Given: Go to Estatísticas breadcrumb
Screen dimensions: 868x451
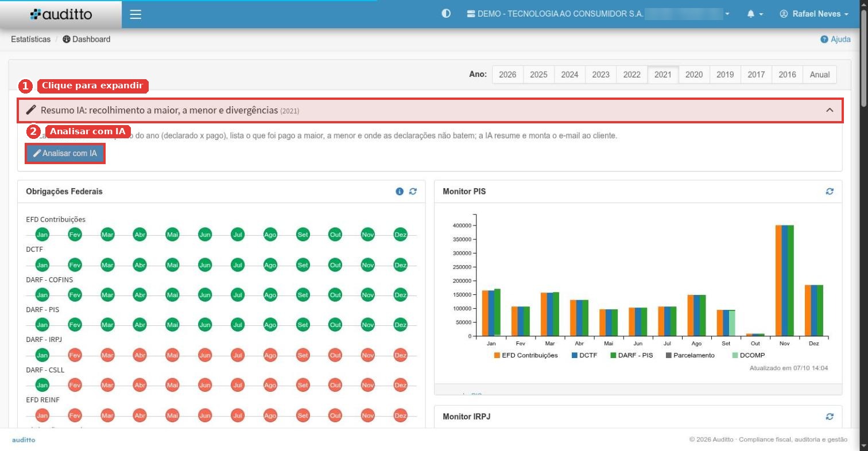Looking at the screenshot, I should pyautogui.click(x=30, y=40).
